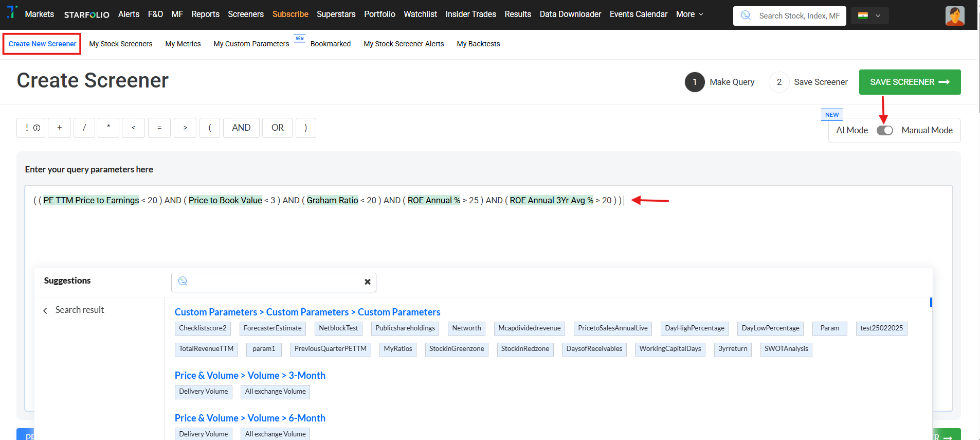Select step 2 Save Screener

coord(808,82)
